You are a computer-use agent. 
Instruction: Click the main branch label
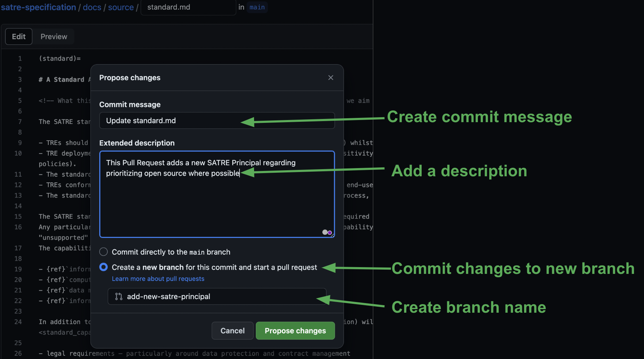click(257, 7)
